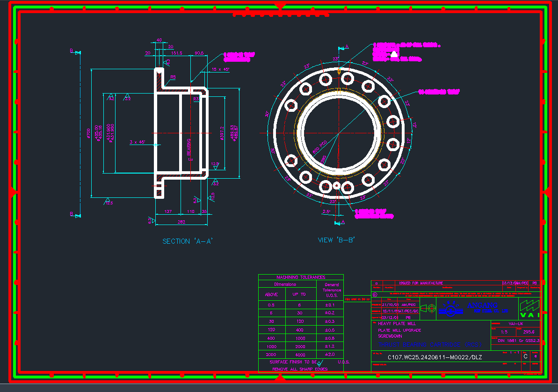
Task: Click the 'REMOVE ALL SHARP EDGES' note
Action: click(300, 369)
